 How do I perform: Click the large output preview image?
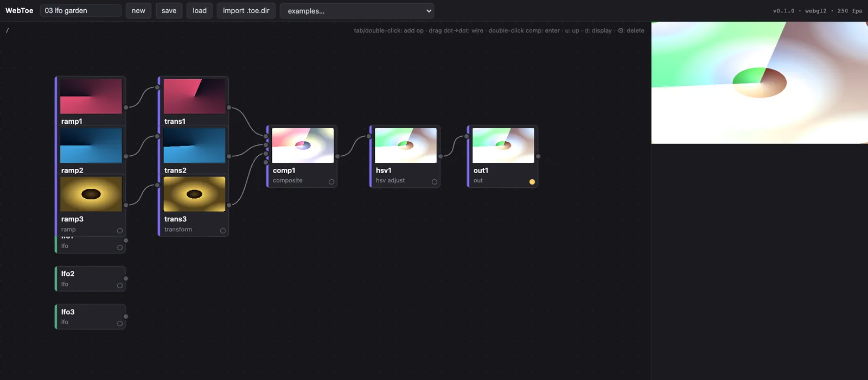[x=759, y=83]
